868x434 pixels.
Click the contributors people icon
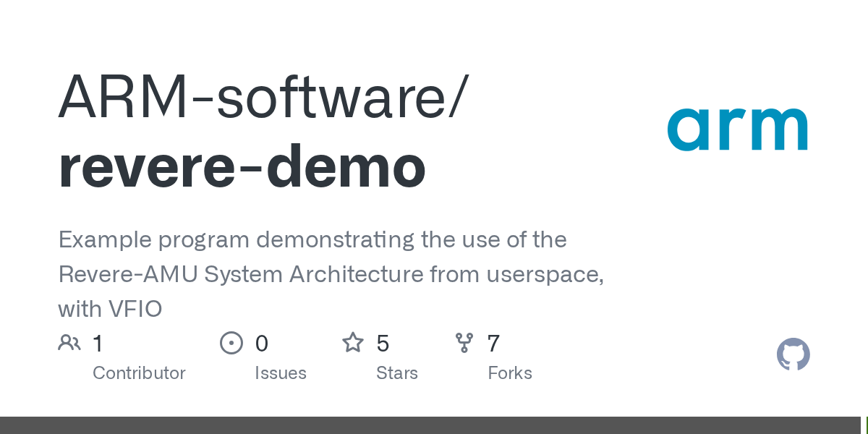click(69, 342)
